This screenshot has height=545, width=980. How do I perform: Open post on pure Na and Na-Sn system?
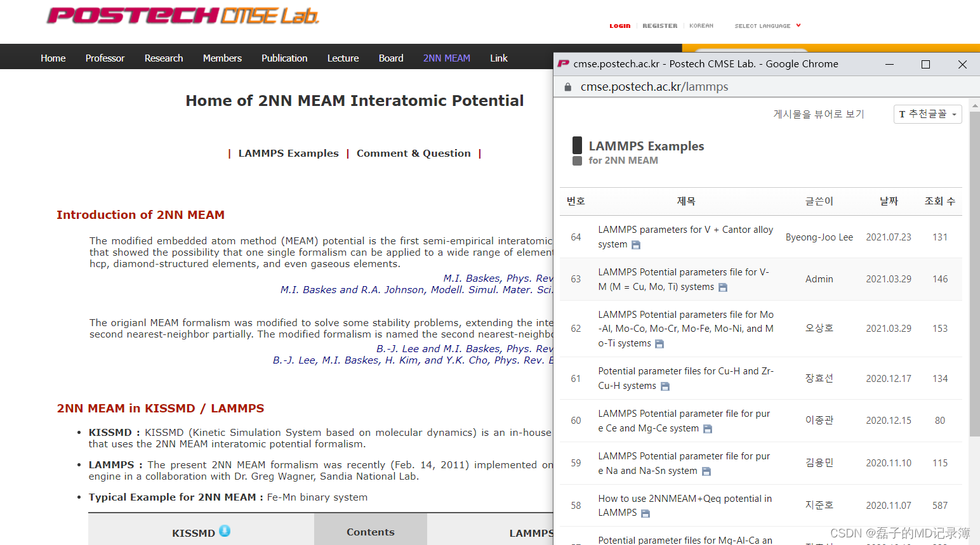click(684, 463)
